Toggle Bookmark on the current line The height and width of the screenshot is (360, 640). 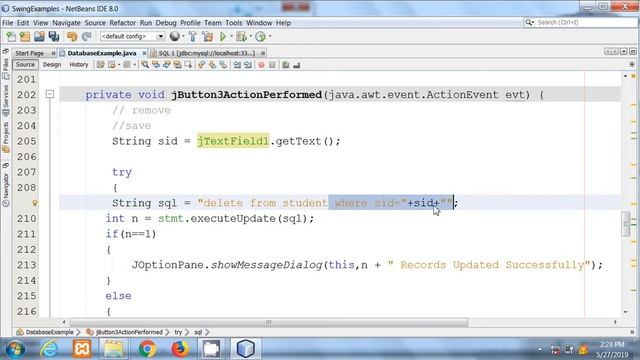(x=223, y=64)
